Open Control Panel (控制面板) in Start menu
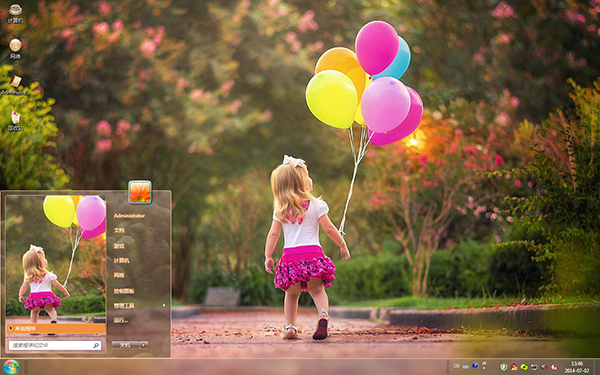 pos(124,291)
